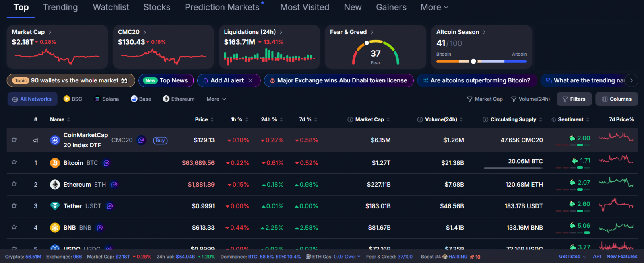Expand the ETH Gas dropdown in footer
644x263 pixels.
359,257
